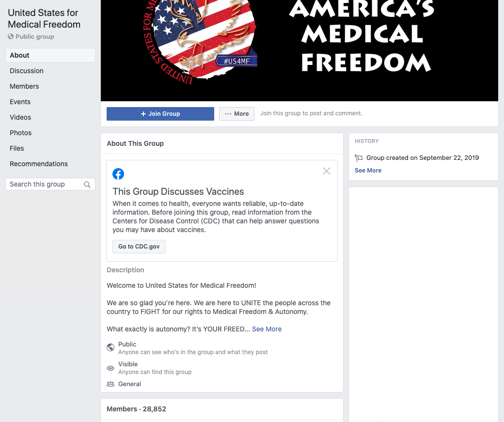This screenshot has width=504, height=422.
Task: Dismiss the vaccine notice with X
Action: click(x=326, y=171)
